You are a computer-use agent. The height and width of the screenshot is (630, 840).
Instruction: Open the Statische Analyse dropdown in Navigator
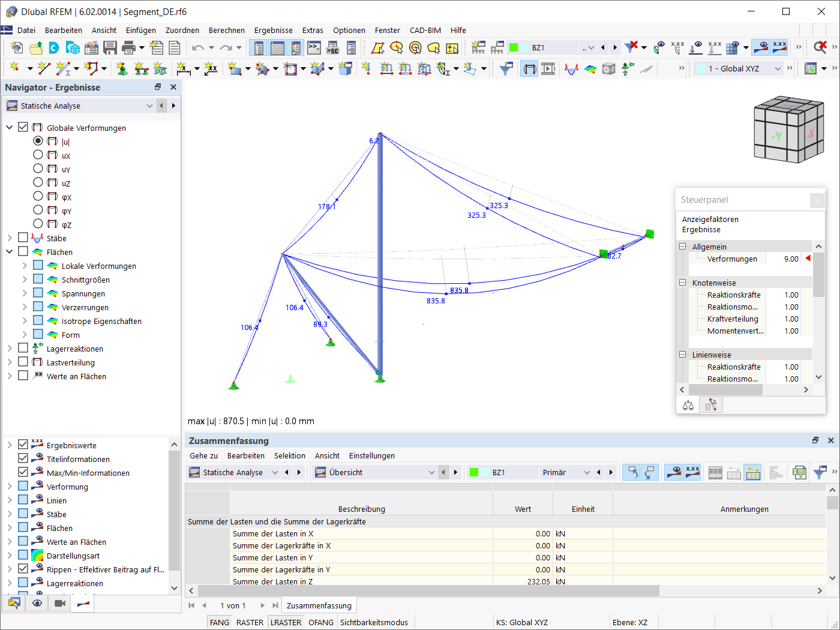[x=80, y=106]
